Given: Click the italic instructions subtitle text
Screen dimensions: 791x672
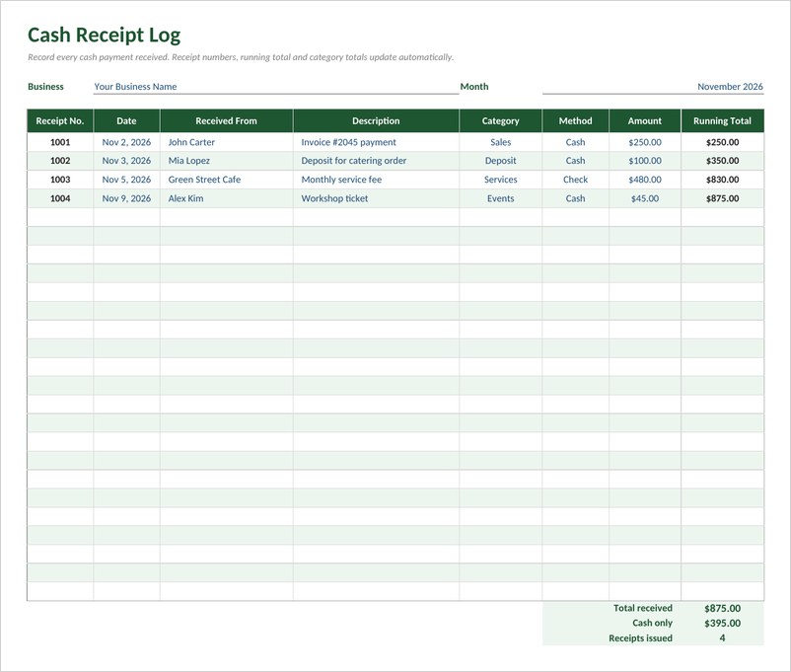Looking at the screenshot, I should point(241,57).
